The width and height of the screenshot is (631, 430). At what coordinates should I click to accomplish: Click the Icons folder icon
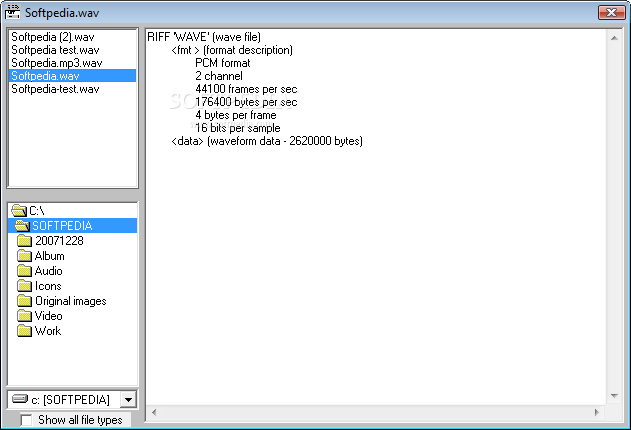coord(25,286)
